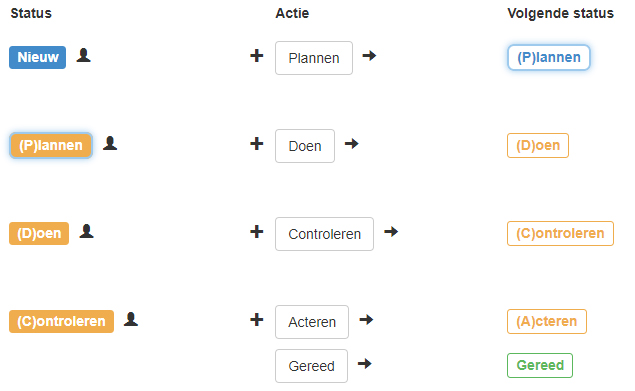
Task: Click the green outlined Gereed next status
Action: [540, 365]
